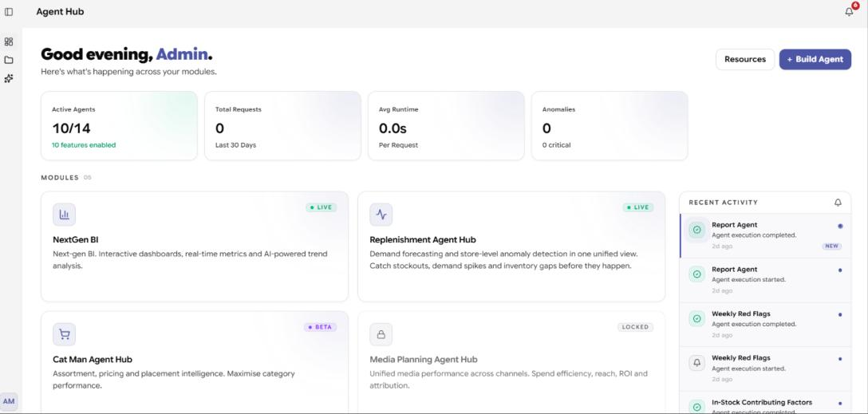
Task: Click the 'Per Request' label
Action: (399, 145)
